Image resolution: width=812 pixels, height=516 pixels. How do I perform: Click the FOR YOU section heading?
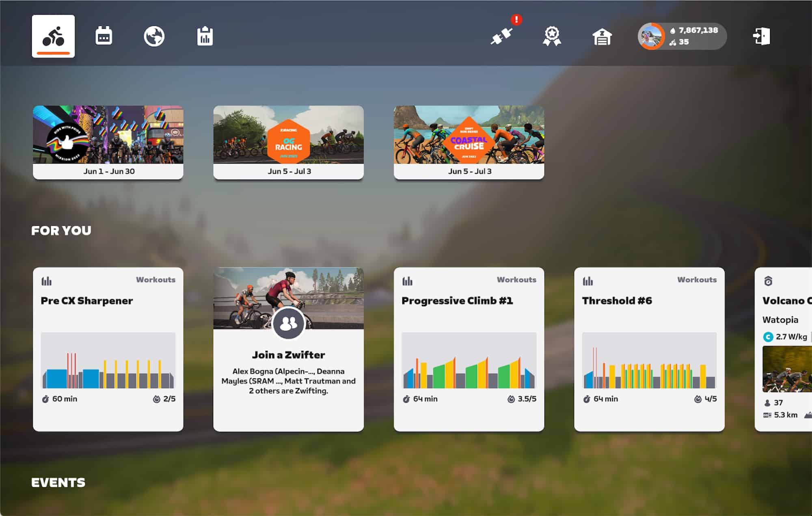61,231
